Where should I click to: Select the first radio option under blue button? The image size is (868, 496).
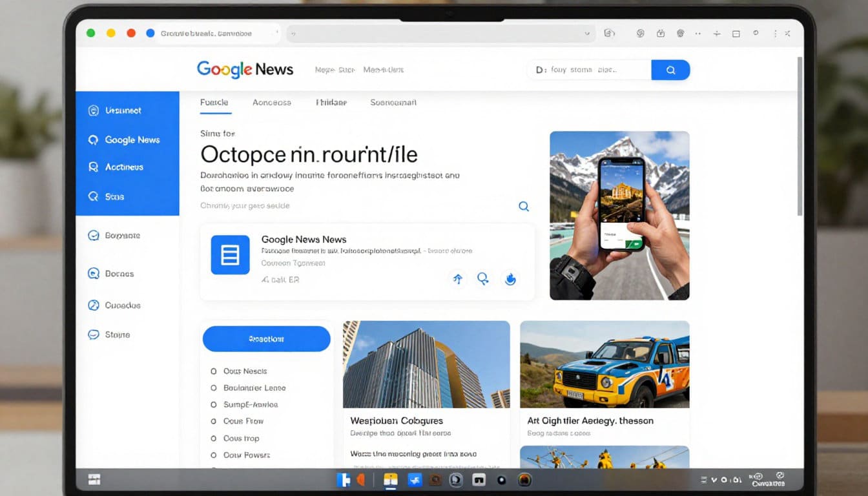tap(214, 371)
